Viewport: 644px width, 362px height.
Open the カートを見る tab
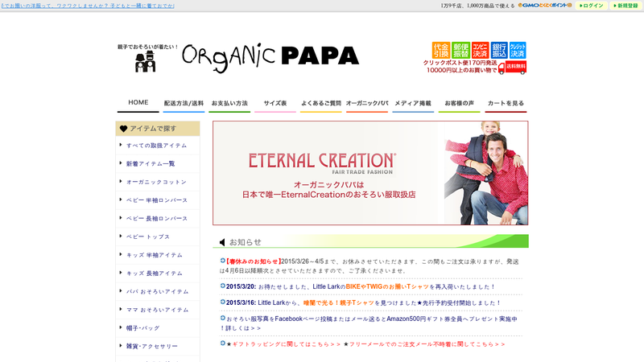506,104
